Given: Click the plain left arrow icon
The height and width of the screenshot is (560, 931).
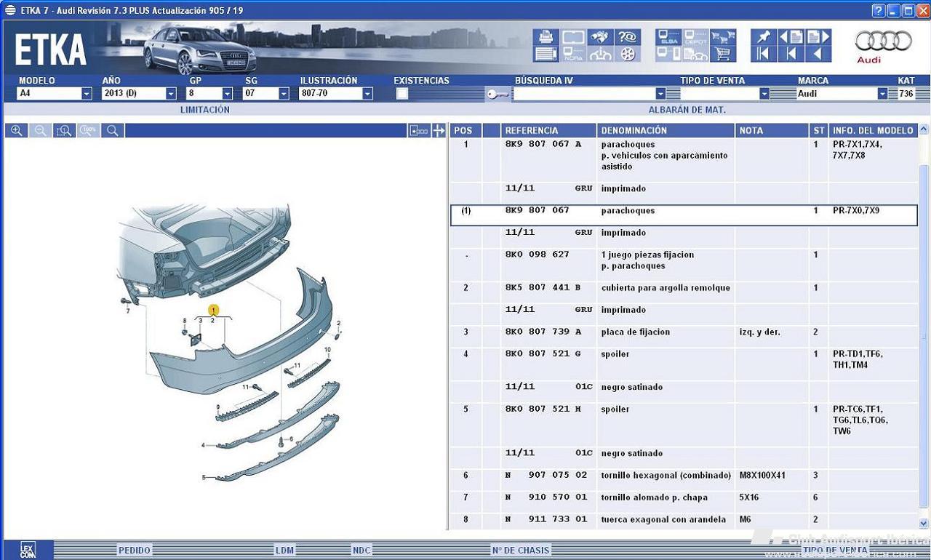Looking at the screenshot, I should (x=818, y=54).
